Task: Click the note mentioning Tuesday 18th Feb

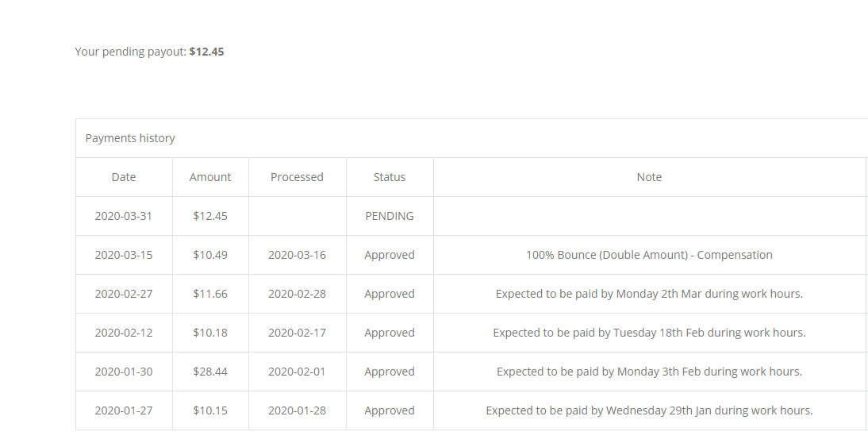Action: [649, 333]
